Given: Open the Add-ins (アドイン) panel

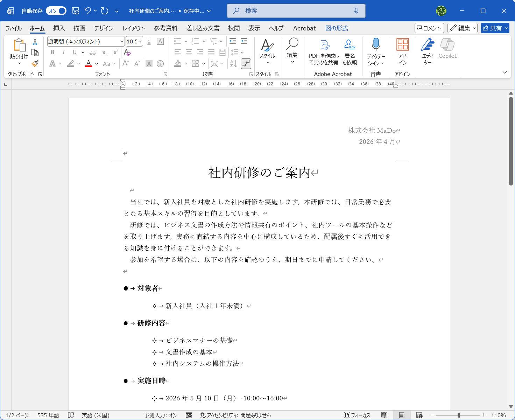Looking at the screenshot, I should click(x=402, y=50).
